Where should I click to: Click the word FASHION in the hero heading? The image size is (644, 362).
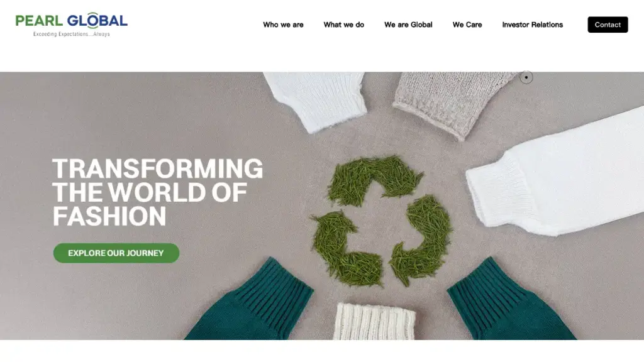pyautogui.click(x=109, y=216)
